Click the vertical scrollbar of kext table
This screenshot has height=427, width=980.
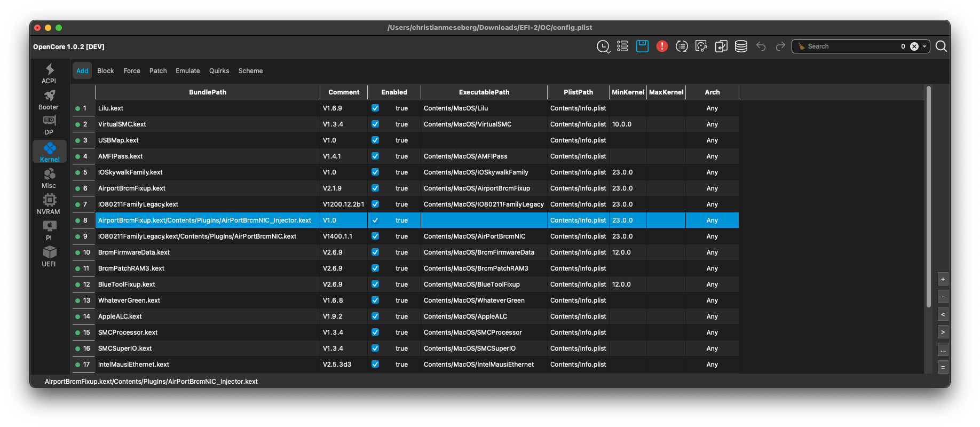point(929,197)
